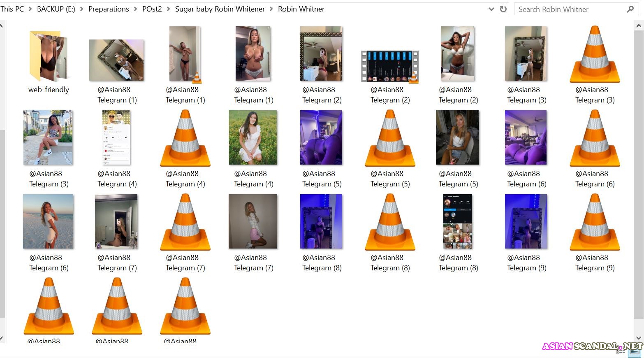Select the VLC file named Telegram (7)
The height and width of the screenshot is (358, 644).
[x=185, y=222]
